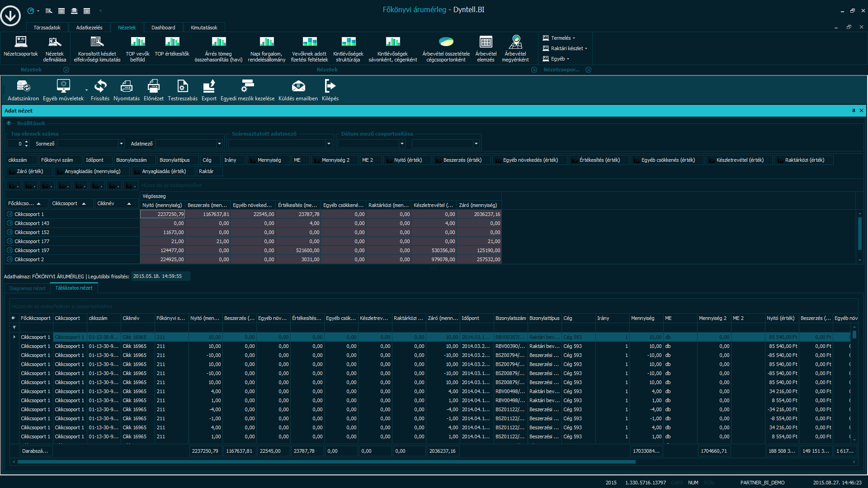868x488 pixels.
Task: Expand the Cikkcsoport 152 pivot row
Action: click(x=9, y=232)
